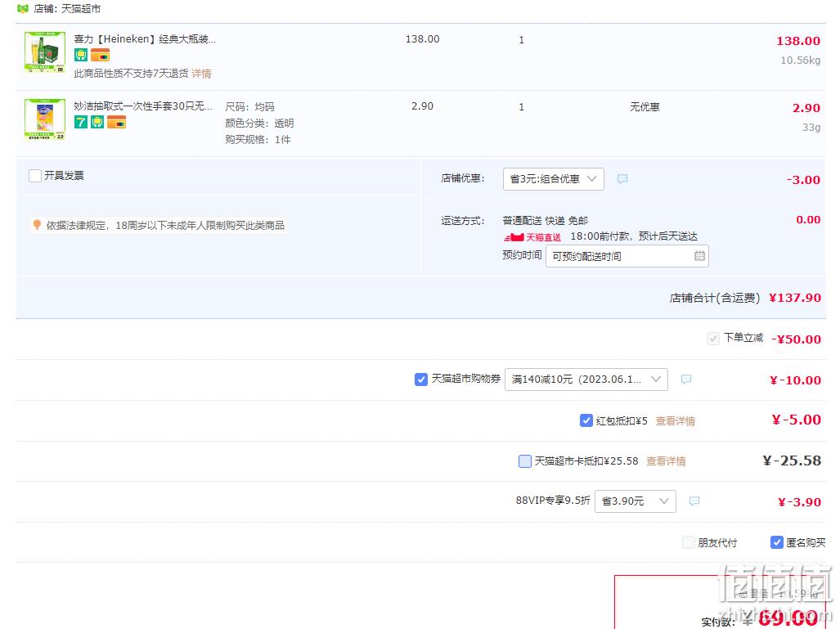
Task: Open the 省3.90元 88VIP dropdown
Action: coord(636,501)
